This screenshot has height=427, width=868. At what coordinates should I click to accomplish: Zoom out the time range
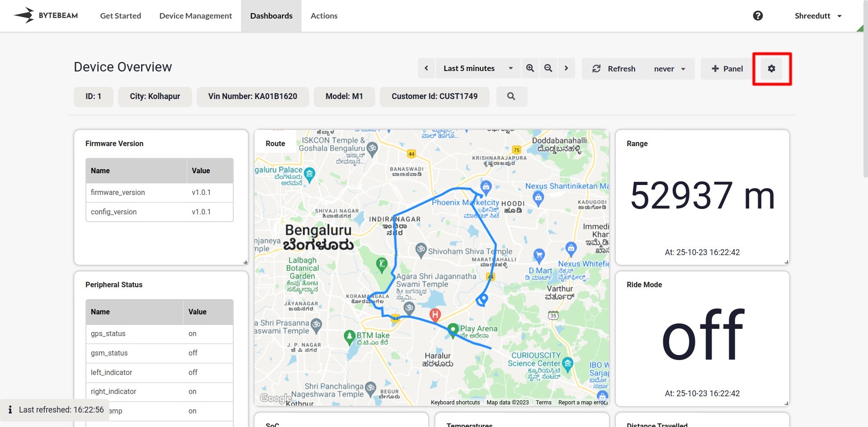tap(548, 68)
